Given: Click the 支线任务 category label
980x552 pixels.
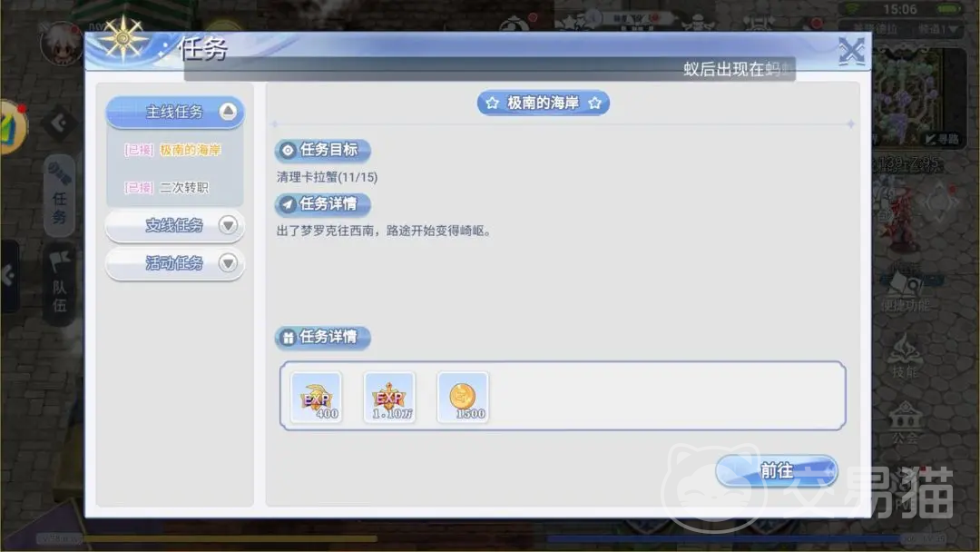Looking at the screenshot, I should pos(174,226).
